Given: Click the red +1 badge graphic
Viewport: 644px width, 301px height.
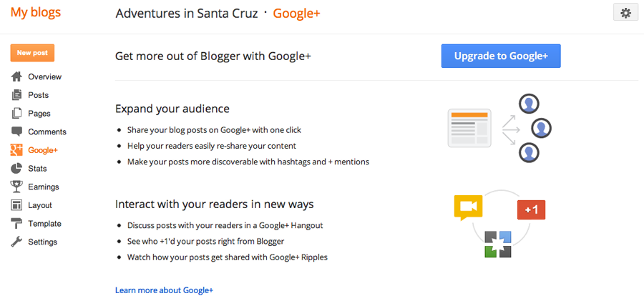Looking at the screenshot, I should (x=531, y=209).
